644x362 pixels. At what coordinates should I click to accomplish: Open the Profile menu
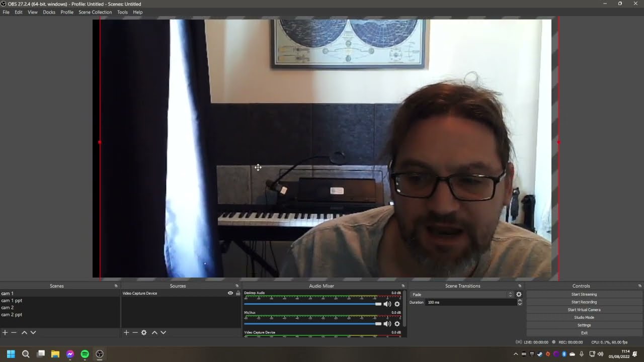[x=67, y=12]
